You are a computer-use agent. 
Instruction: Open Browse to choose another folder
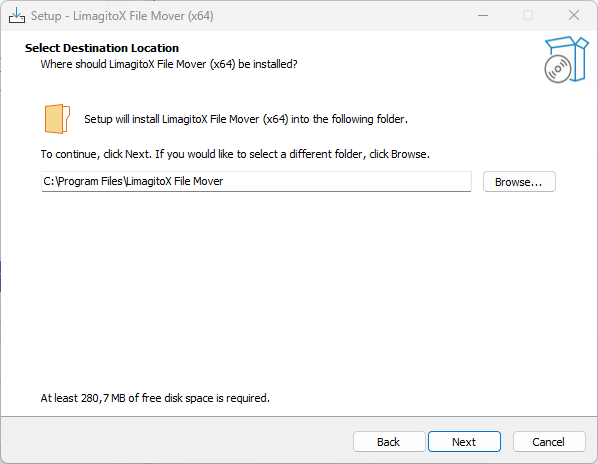point(519,181)
